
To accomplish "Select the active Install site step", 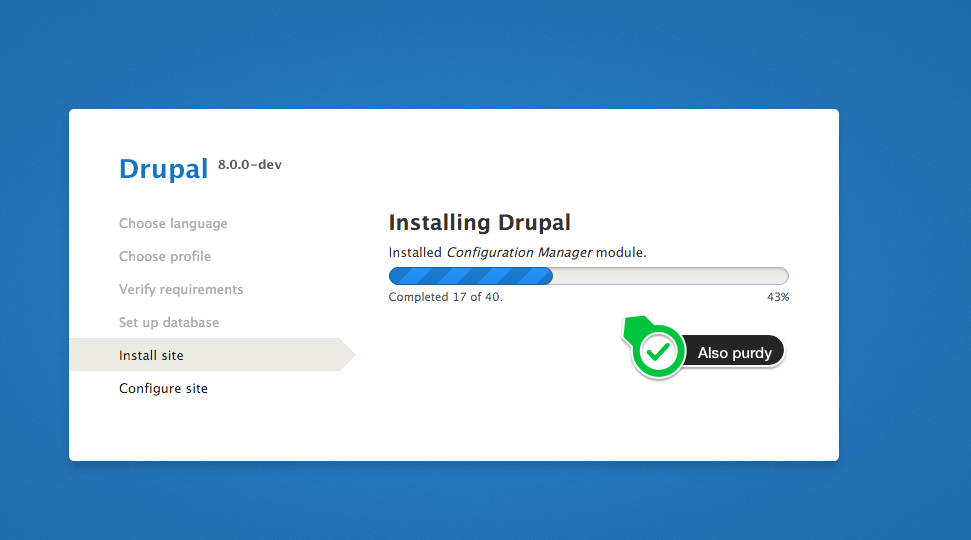I will [212, 355].
